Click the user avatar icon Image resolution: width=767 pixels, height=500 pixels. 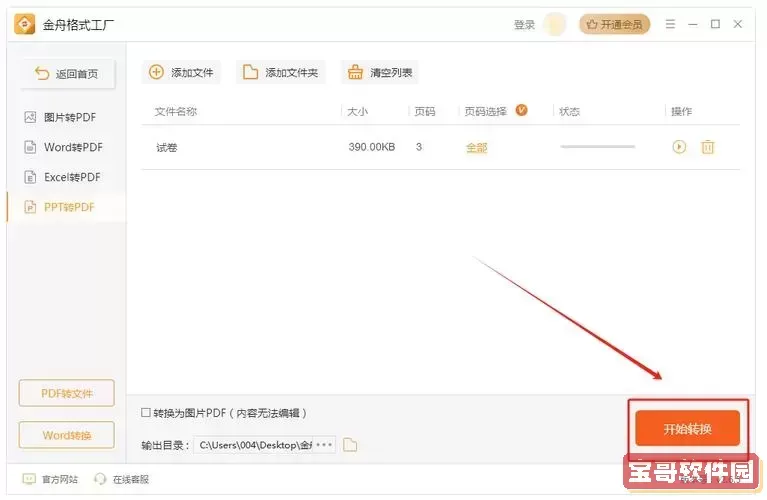coord(555,24)
